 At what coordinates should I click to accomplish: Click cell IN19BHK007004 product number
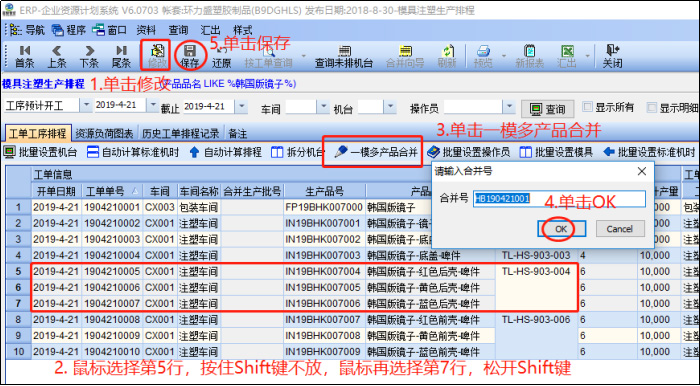click(324, 271)
